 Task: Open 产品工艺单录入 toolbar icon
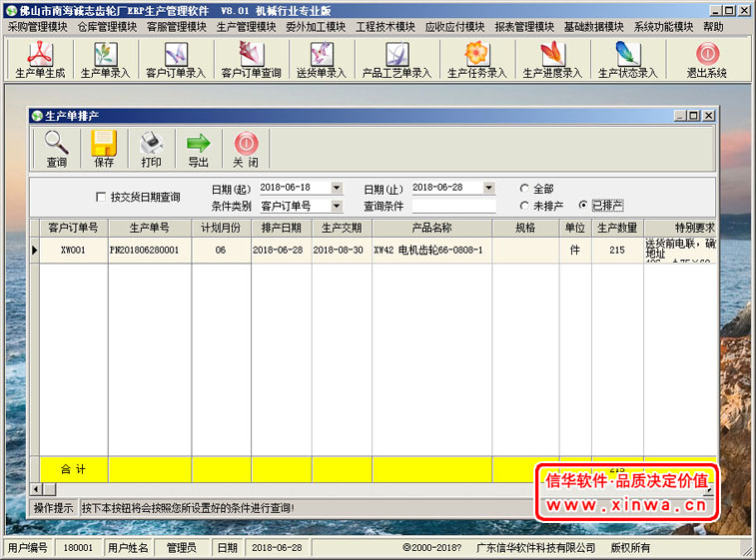[x=396, y=60]
